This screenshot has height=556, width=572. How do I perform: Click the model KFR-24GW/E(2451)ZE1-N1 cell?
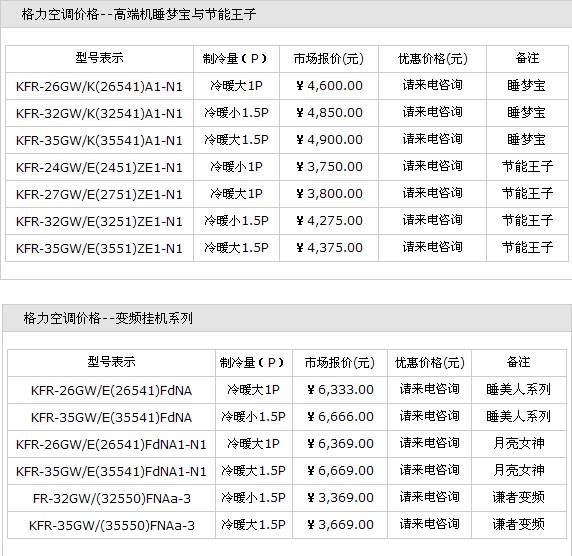99,167
